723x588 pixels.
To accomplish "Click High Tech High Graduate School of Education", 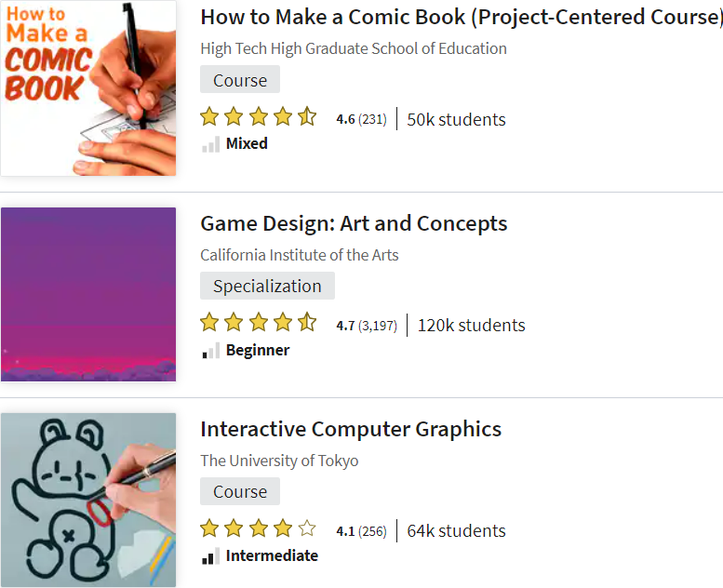I will [354, 48].
